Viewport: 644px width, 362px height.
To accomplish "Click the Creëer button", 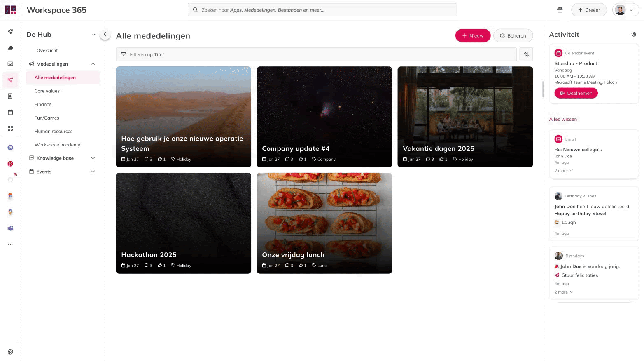I will [589, 10].
